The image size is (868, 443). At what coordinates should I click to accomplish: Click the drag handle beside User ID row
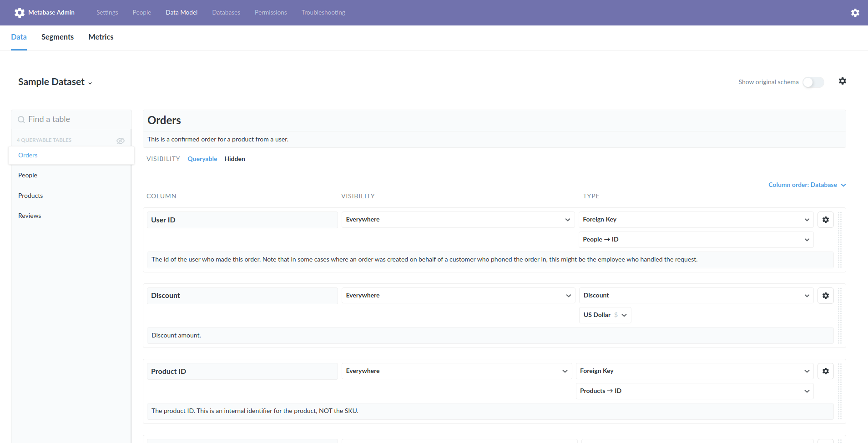[x=840, y=239]
